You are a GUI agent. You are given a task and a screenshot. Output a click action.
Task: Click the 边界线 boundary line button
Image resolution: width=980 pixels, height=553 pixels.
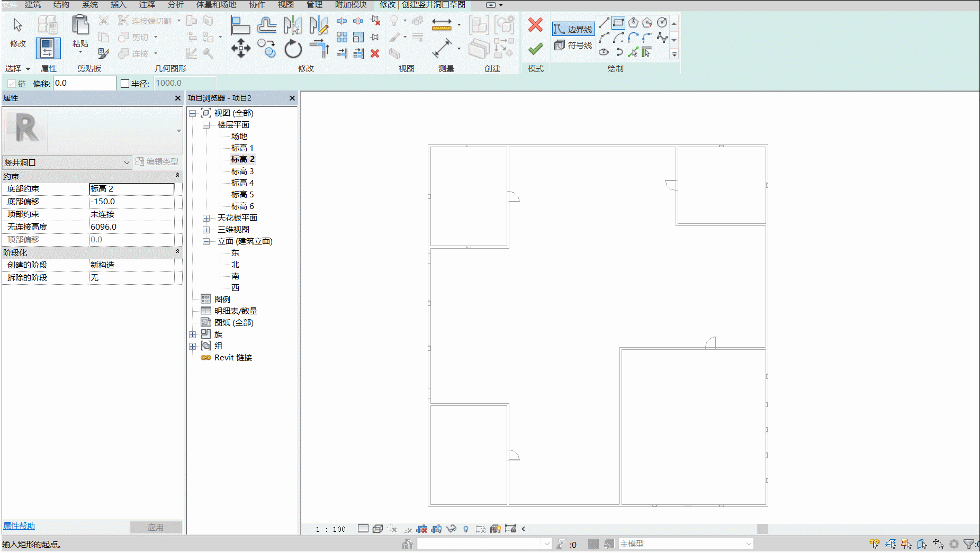[x=573, y=29]
